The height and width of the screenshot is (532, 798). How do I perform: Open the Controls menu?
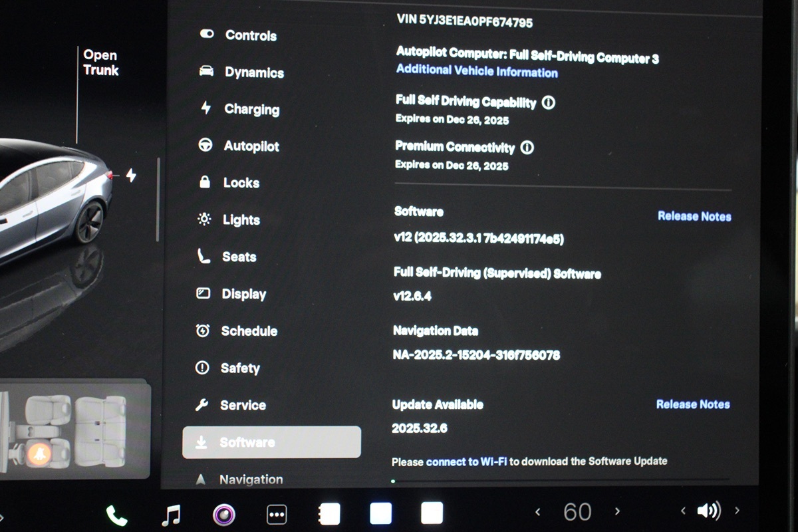(x=238, y=35)
